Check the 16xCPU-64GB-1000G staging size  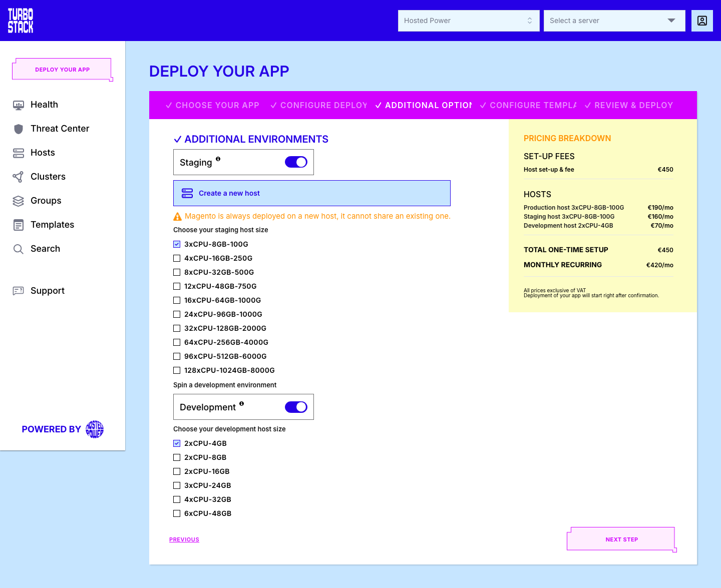click(x=177, y=300)
